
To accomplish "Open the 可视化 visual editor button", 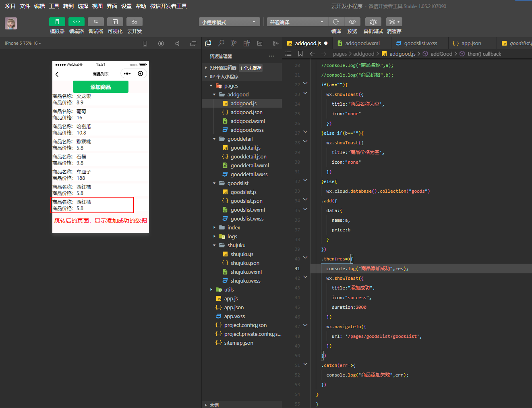I will tap(115, 22).
